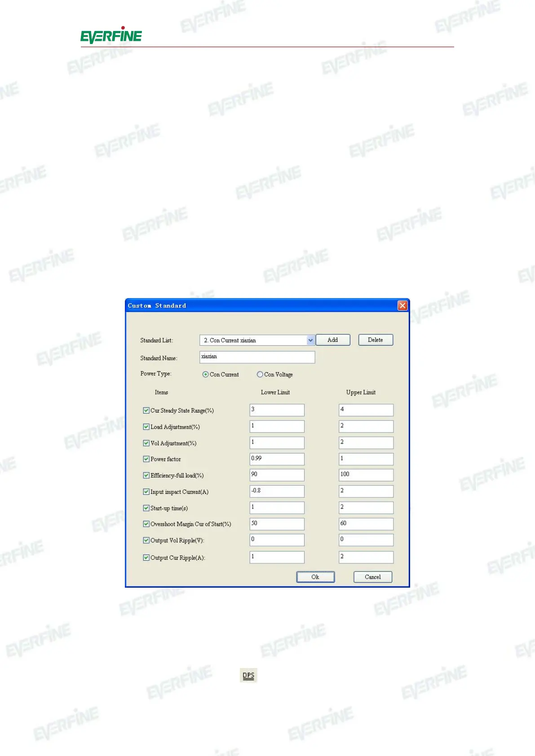Image resolution: width=535 pixels, height=756 pixels.
Task: Uncheck Cur Steady State Range(%) checkbox
Action: click(146, 410)
